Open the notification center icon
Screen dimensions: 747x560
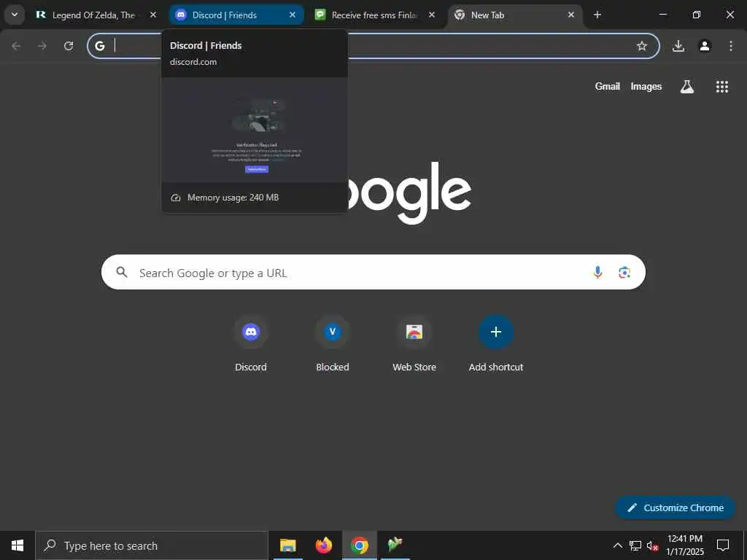pyautogui.click(x=723, y=545)
